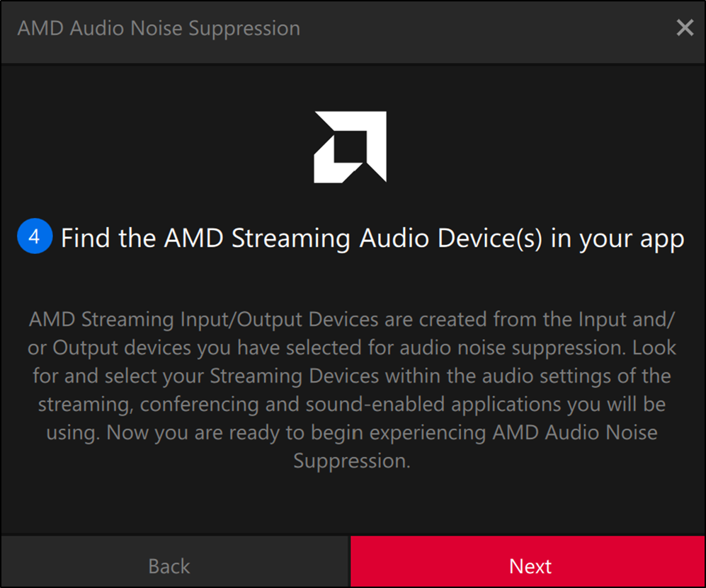
Task: Go to the Next setup step
Action: coord(528,561)
